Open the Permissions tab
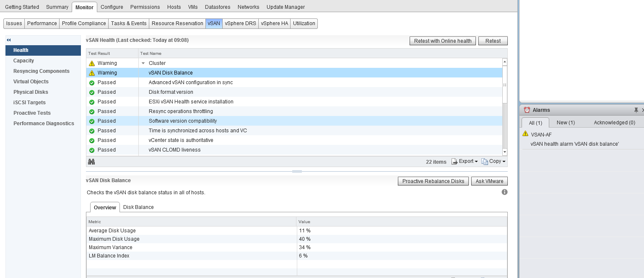 [x=145, y=7]
